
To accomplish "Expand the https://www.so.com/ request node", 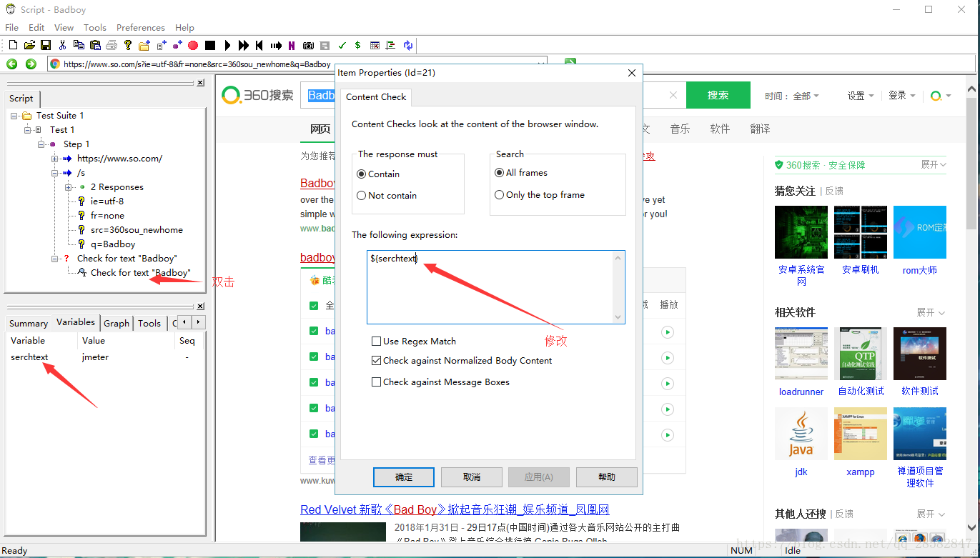I will (x=55, y=158).
